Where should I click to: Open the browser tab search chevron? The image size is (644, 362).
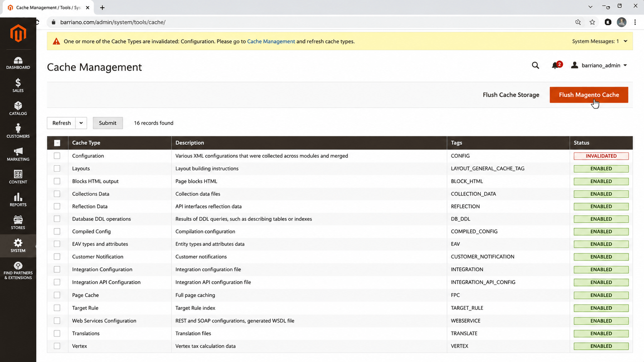[590, 7]
